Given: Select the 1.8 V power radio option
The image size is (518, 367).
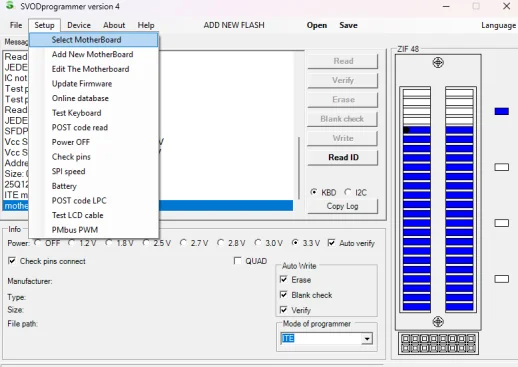Looking at the screenshot, I should [109, 243].
